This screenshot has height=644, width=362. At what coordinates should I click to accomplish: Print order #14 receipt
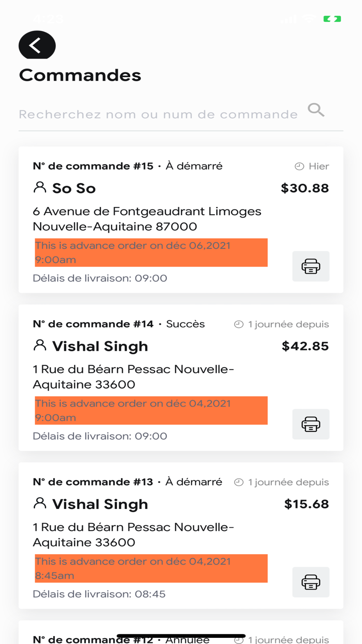pyautogui.click(x=311, y=424)
